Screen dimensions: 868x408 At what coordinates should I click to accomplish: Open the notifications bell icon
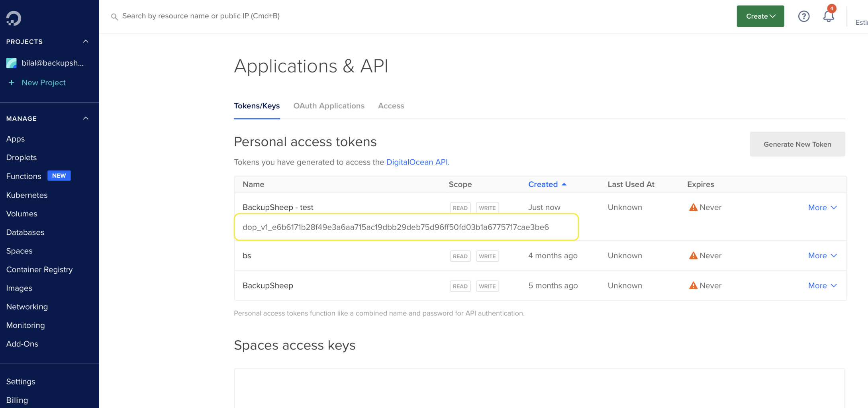(829, 16)
